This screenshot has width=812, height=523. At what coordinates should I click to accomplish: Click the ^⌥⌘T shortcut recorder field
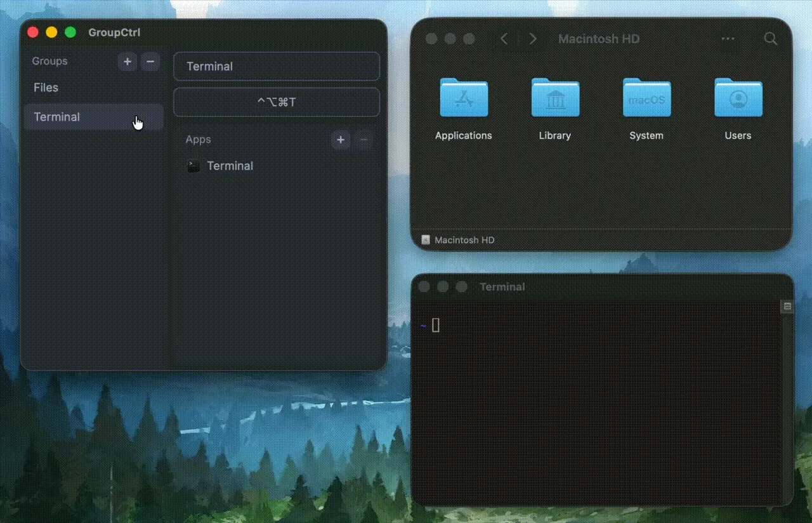[x=277, y=102]
